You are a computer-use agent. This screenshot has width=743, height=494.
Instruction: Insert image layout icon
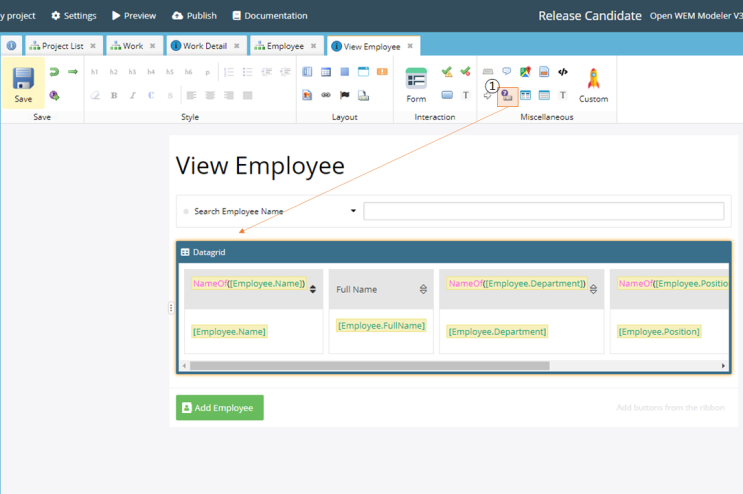tap(307, 96)
